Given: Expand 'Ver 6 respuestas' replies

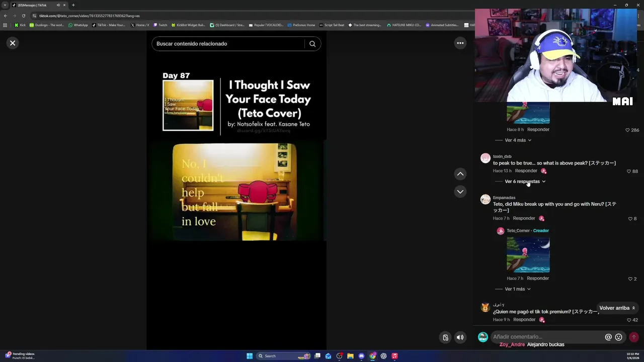Looking at the screenshot, I should tap(525, 182).
